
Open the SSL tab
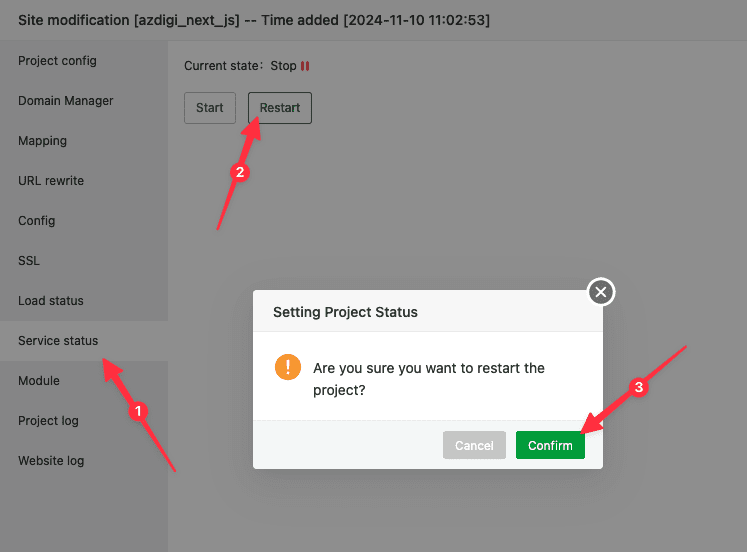click(x=29, y=261)
